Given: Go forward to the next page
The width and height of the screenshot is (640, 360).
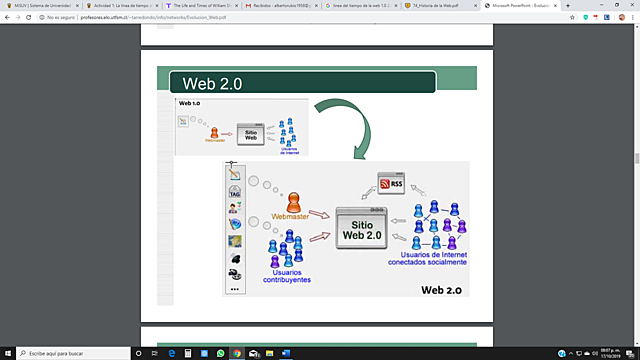Looking at the screenshot, I should [x=18, y=18].
